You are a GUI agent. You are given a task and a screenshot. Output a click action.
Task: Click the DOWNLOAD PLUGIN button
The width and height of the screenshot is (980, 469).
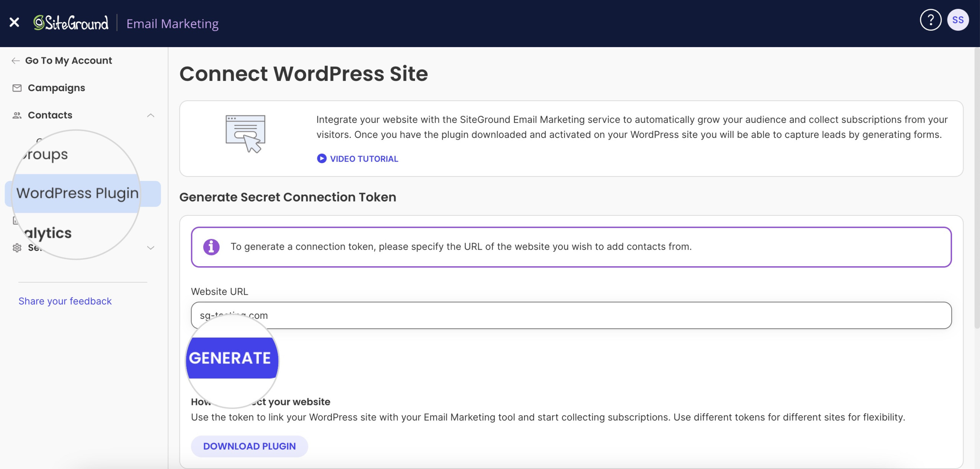click(x=250, y=446)
